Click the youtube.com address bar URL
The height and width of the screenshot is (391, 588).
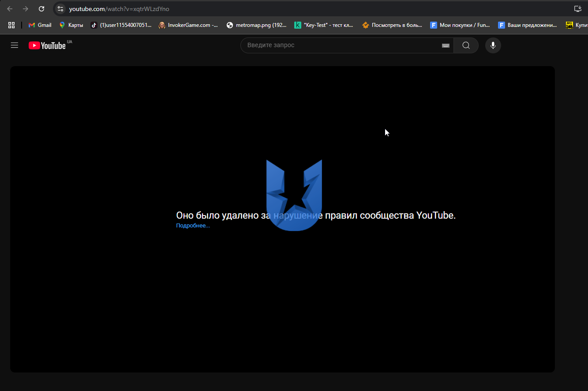pos(119,9)
